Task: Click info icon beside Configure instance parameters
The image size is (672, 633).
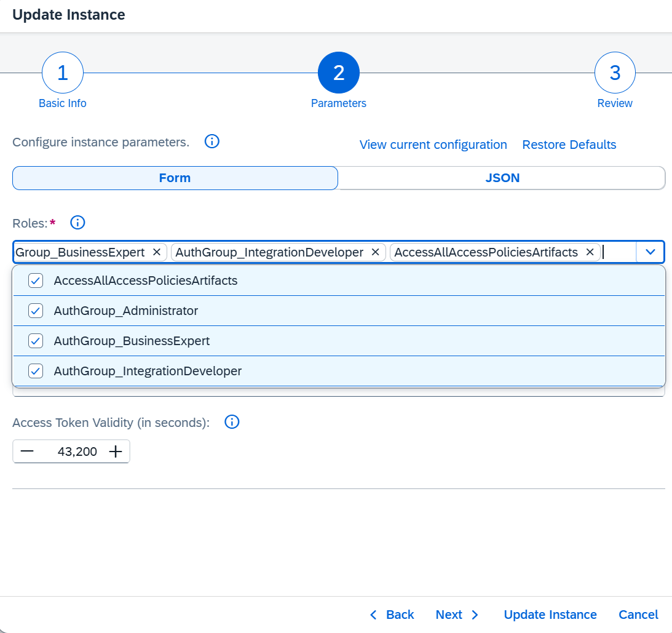Action: point(211,141)
